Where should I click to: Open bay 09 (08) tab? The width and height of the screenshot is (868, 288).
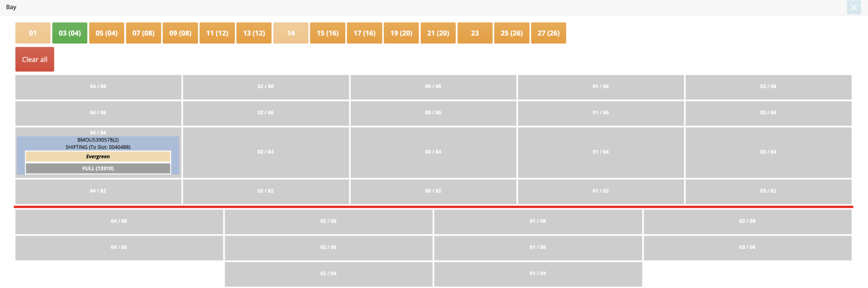[x=180, y=33]
